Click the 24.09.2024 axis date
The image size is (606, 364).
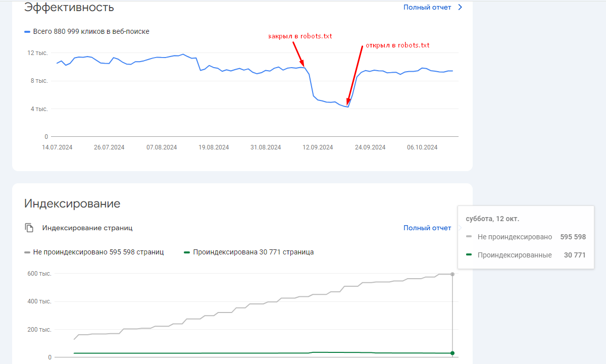pos(370,147)
